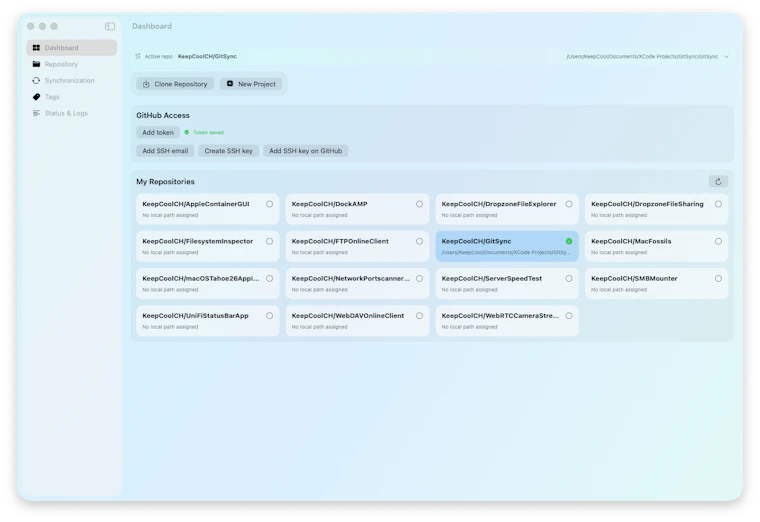Click KeepCoolCH/MacFossils repository name

tap(631, 241)
